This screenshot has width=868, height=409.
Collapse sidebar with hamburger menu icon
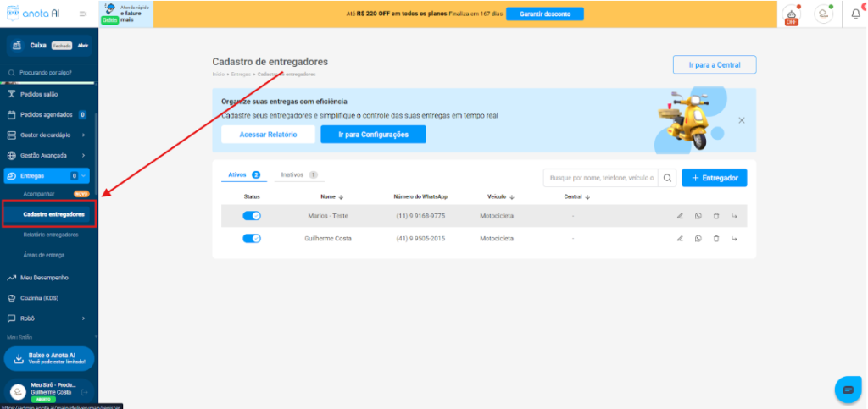click(82, 14)
